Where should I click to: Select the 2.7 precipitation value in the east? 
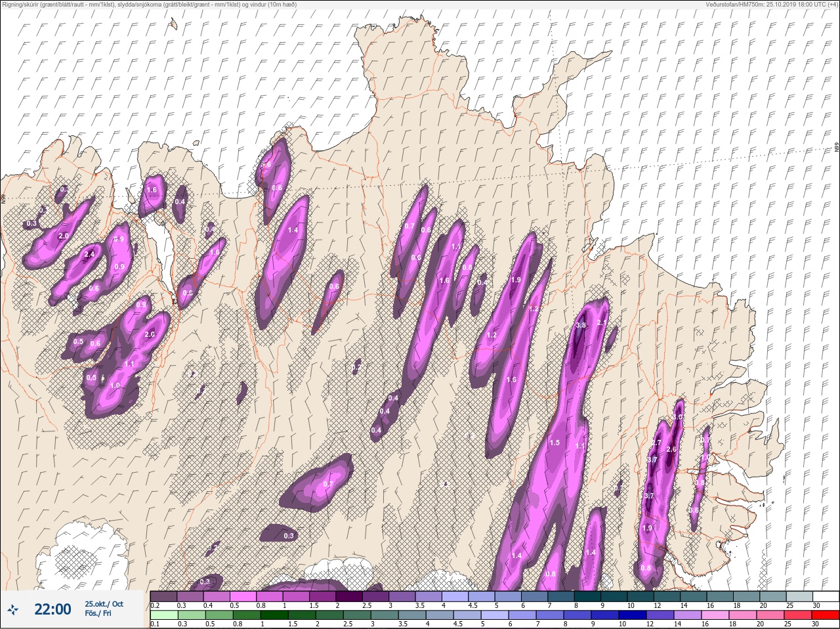656,443
